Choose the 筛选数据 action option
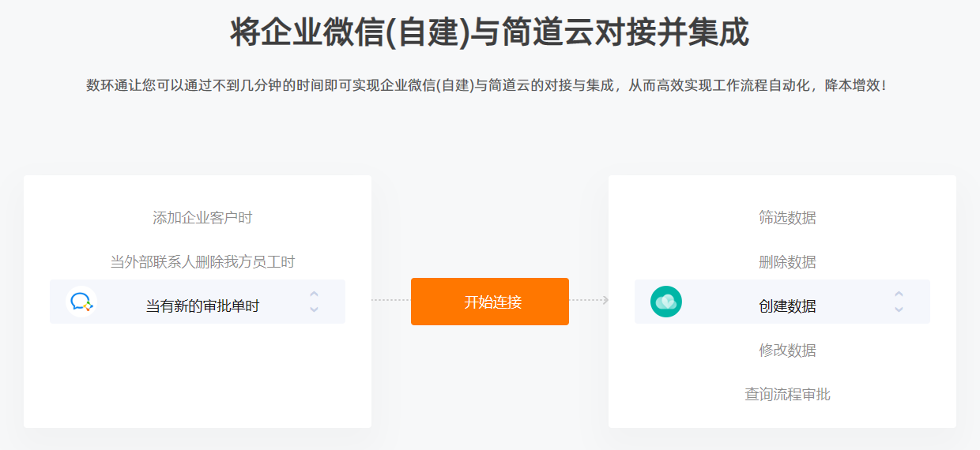980x450 pixels. pos(787,218)
